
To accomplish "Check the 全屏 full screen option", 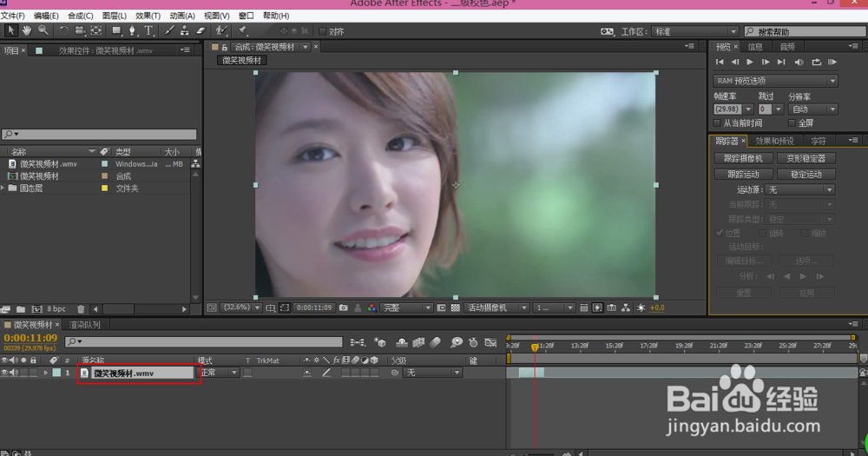I will point(792,123).
